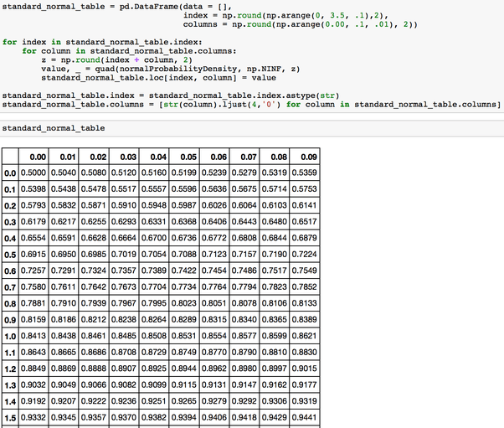Viewport: 504px width, 428px height.
Task: Select column header 0.05
Action: point(184,157)
